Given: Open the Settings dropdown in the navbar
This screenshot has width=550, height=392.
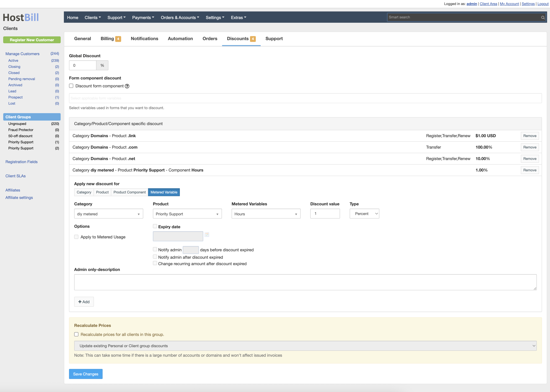Looking at the screenshot, I should click(x=215, y=17).
